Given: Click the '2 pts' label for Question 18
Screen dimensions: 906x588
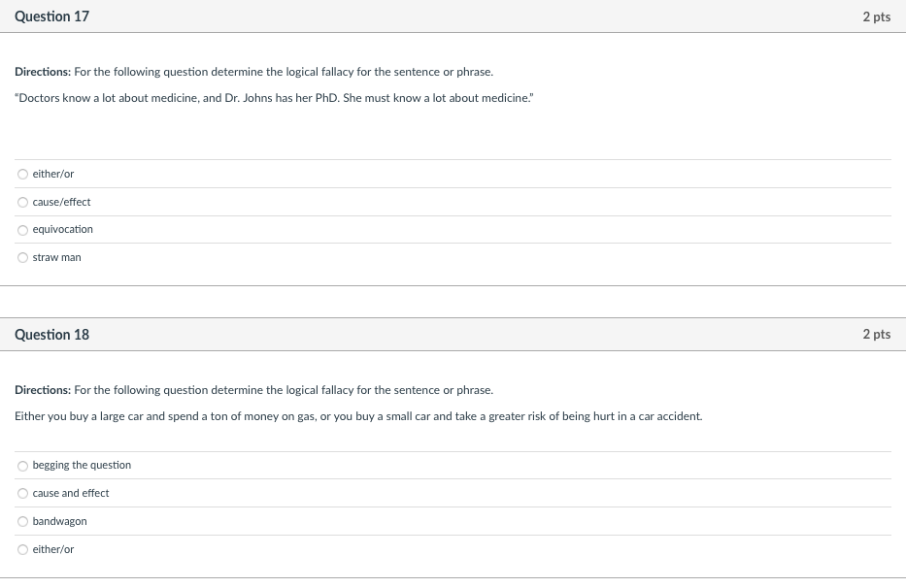Looking at the screenshot, I should point(877,334).
